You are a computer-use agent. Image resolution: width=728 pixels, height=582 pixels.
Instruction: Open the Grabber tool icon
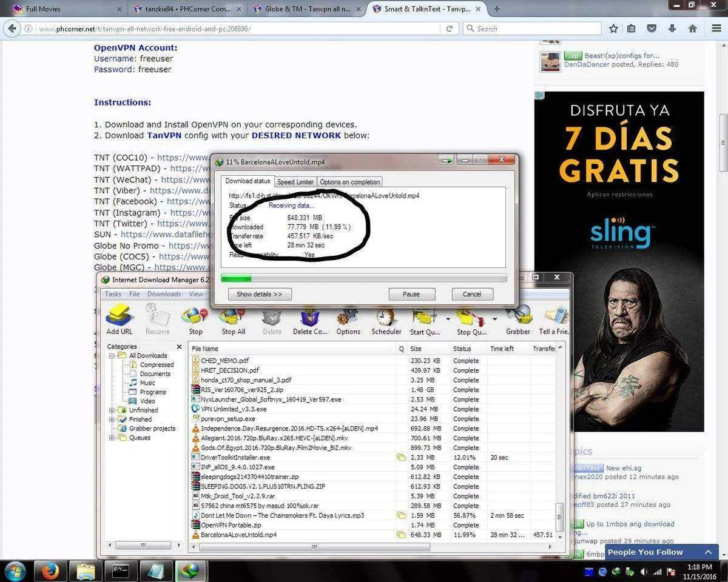pos(518,321)
